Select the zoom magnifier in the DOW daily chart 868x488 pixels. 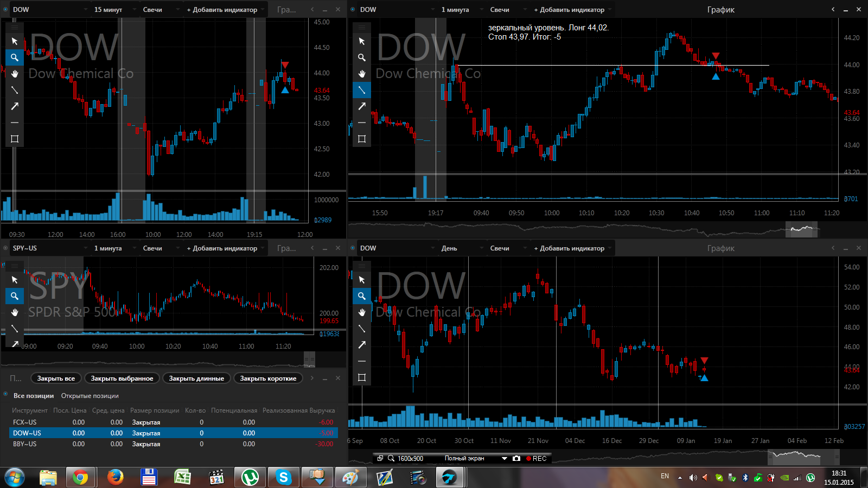coord(362,296)
